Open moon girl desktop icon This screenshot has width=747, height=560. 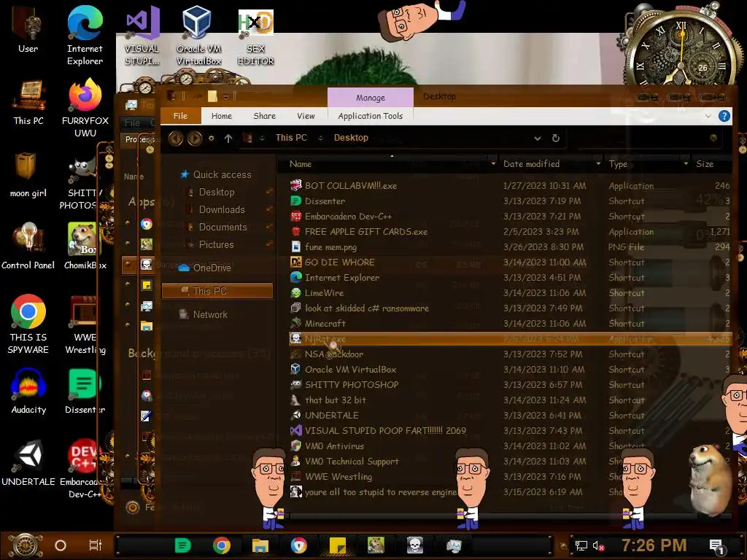tap(28, 175)
